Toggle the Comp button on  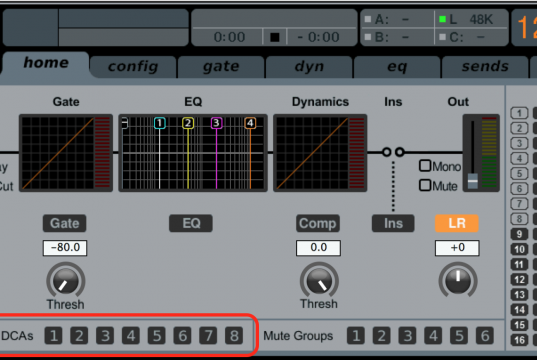[x=318, y=223]
